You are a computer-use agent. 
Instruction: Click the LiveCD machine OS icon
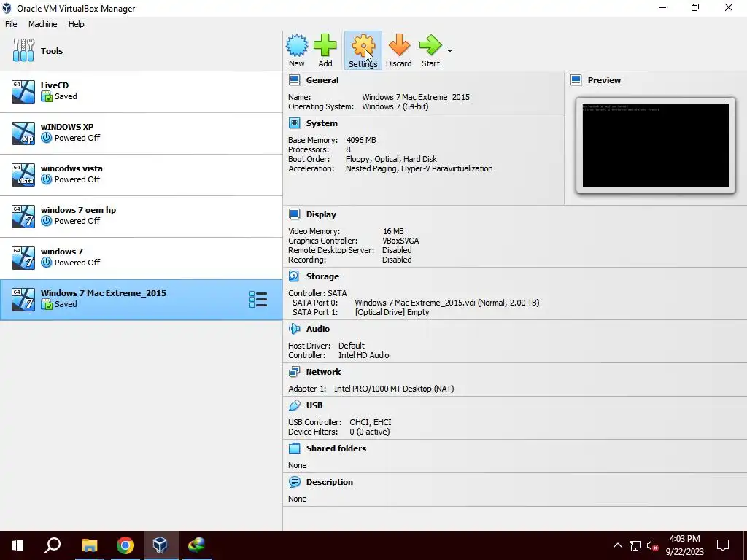point(23,91)
